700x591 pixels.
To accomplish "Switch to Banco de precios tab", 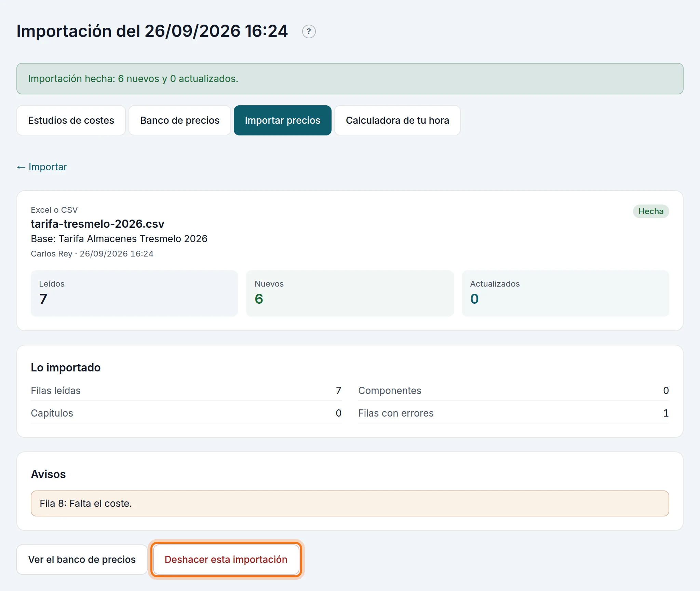I will point(180,120).
